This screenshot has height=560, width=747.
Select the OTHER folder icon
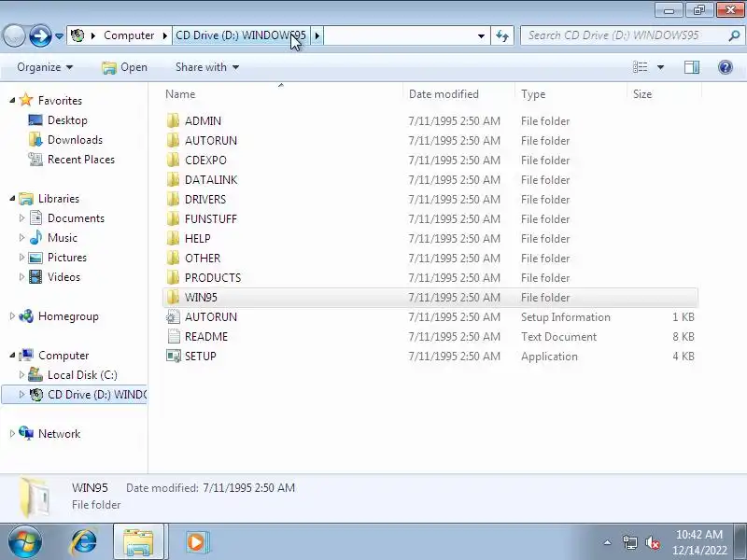click(173, 258)
